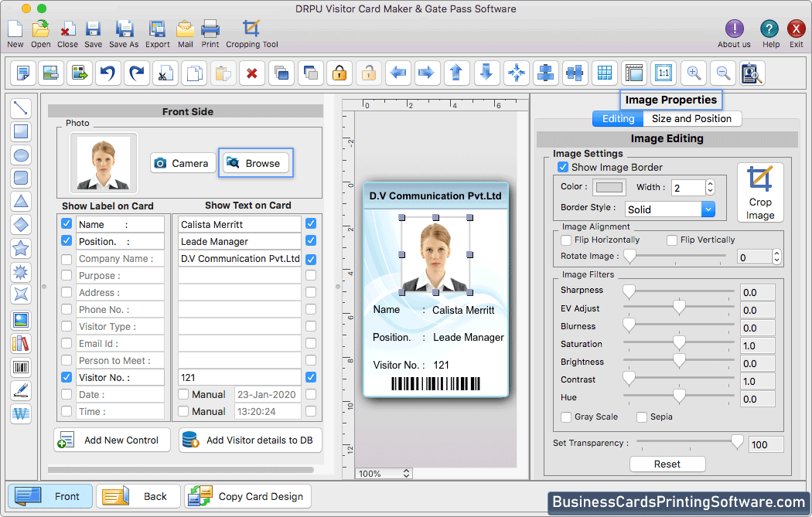Switch to the Back card side
This screenshot has width=812, height=517.
[x=138, y=496]
